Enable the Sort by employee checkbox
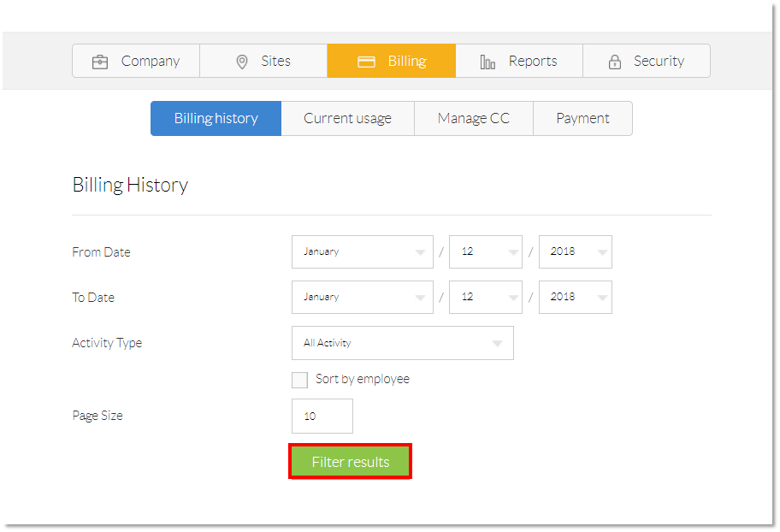Screen dimensions: 780x532 tap(299, 380)
